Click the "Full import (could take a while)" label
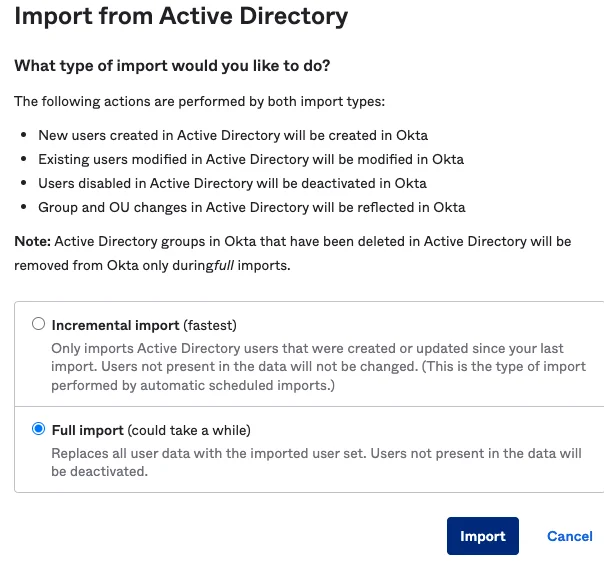Image resolution: width=604 pixels, height=561 pixels. click(x=151, y=430)
